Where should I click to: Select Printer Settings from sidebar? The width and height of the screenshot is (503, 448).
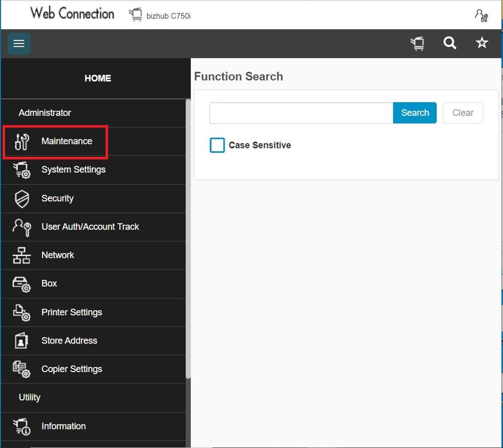(72, 312)
